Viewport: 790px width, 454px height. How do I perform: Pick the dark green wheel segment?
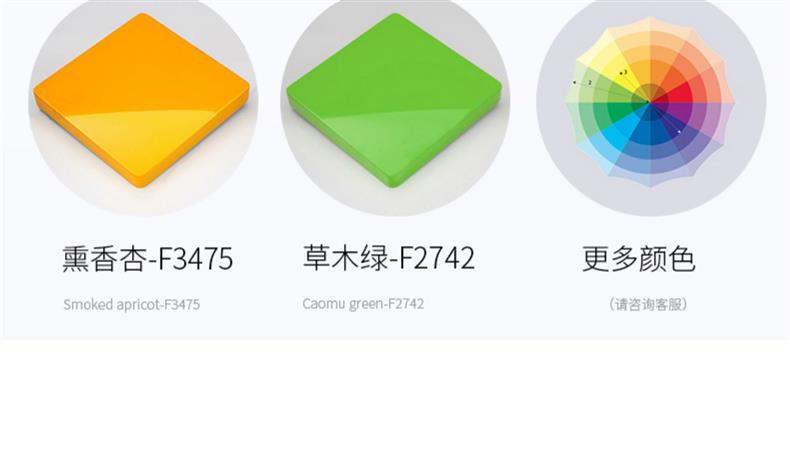pyautogui.click(x=622, y=109)
